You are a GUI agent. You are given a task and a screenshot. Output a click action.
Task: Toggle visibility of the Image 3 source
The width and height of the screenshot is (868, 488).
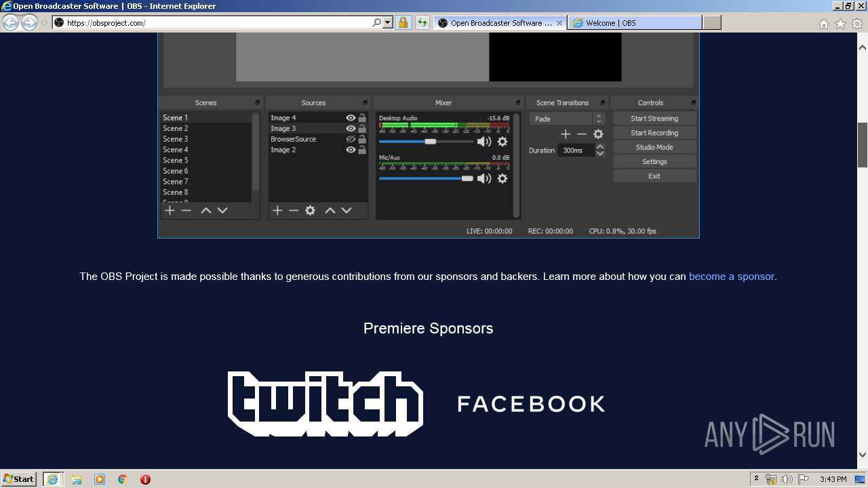[351, 129]
